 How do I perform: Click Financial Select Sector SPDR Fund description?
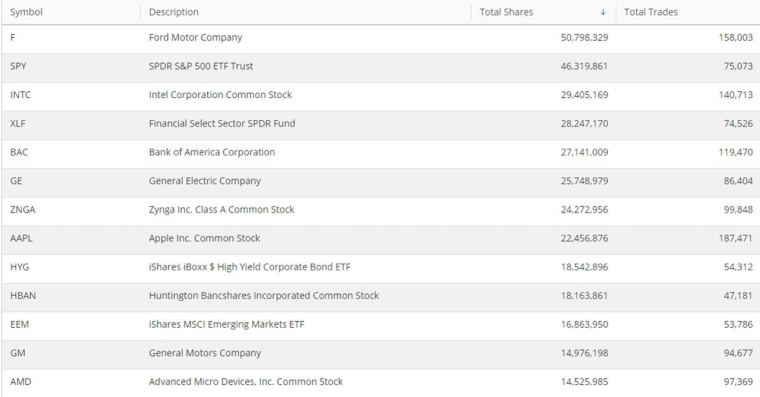point(222,124)
